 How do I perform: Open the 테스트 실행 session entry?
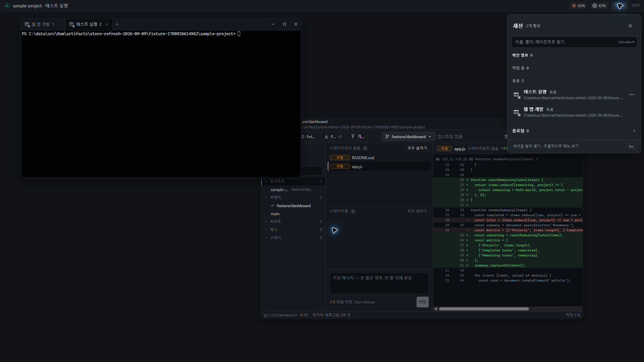click(574, 95)
